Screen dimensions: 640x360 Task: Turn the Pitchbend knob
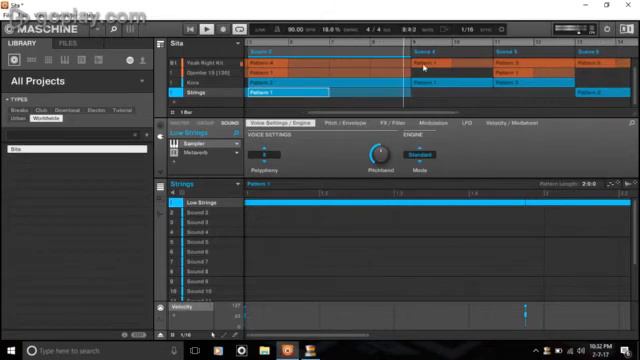[x=380, y=154]
